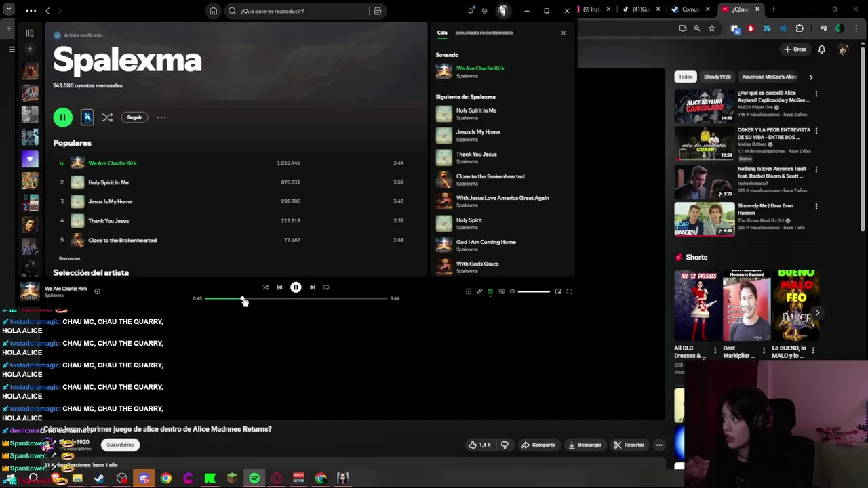
Task: Close the Spotify queue panel
Action: [563, 33]
